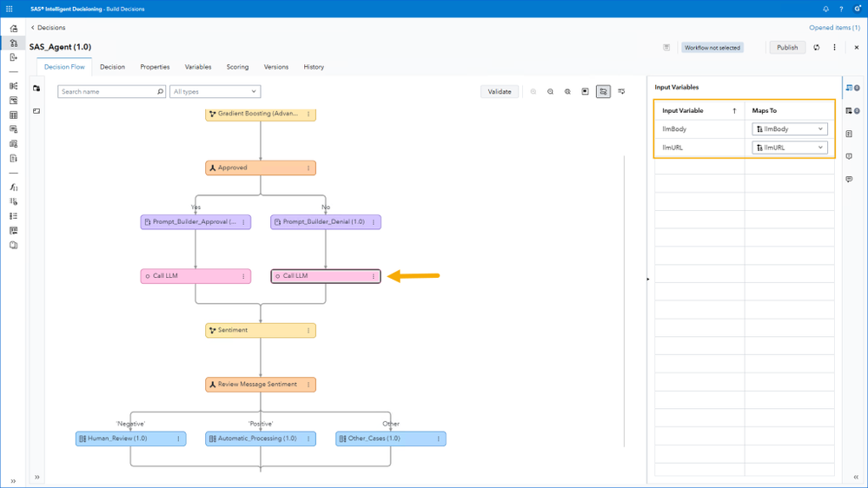The height and width of the screenshot is (488, 868).
Task: Open Build Decisions sidebar icon
Action: [x=13, y=43]
